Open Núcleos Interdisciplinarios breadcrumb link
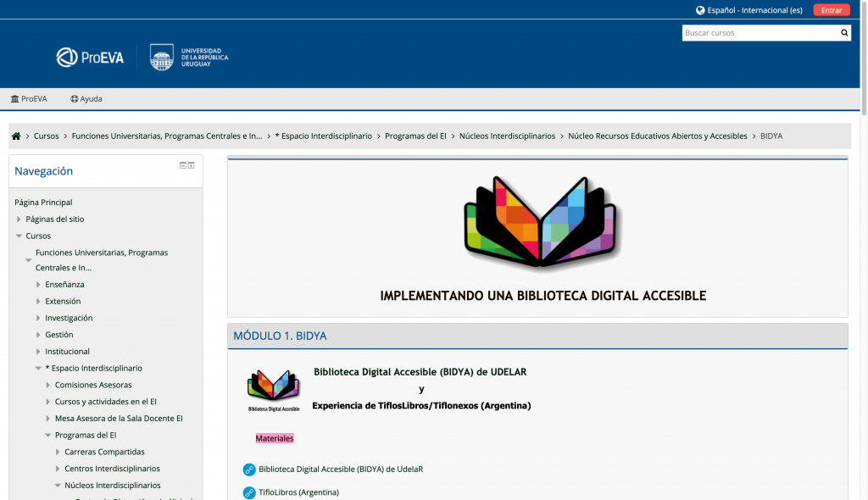The image size is (868, 500). tap(507, 136)
